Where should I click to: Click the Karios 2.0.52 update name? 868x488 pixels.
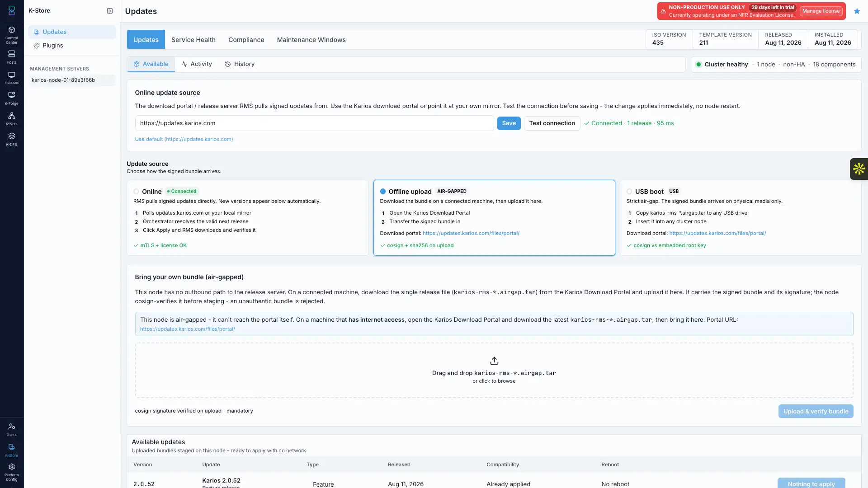[222, 481]
